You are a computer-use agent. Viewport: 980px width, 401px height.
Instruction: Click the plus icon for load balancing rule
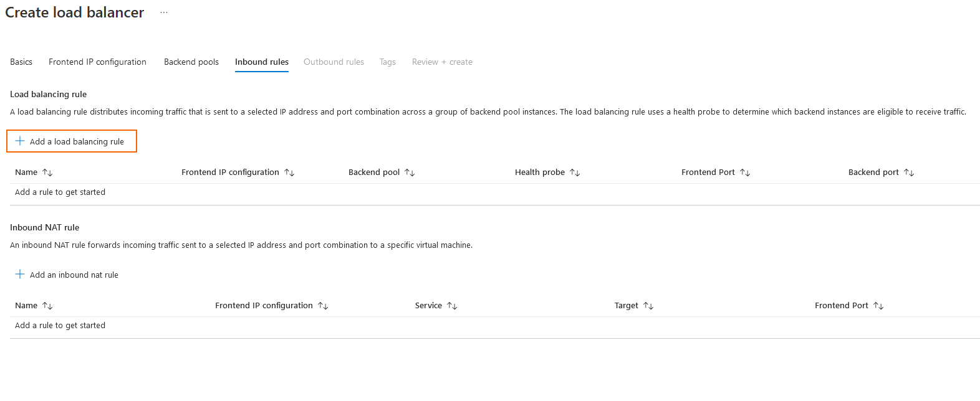tap(20, 141)
